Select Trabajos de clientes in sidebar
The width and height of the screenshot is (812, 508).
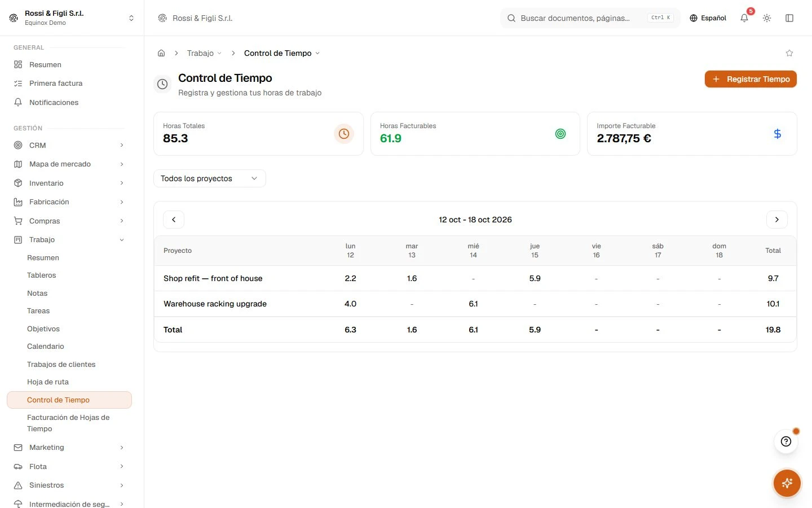(x=69, y=365)
